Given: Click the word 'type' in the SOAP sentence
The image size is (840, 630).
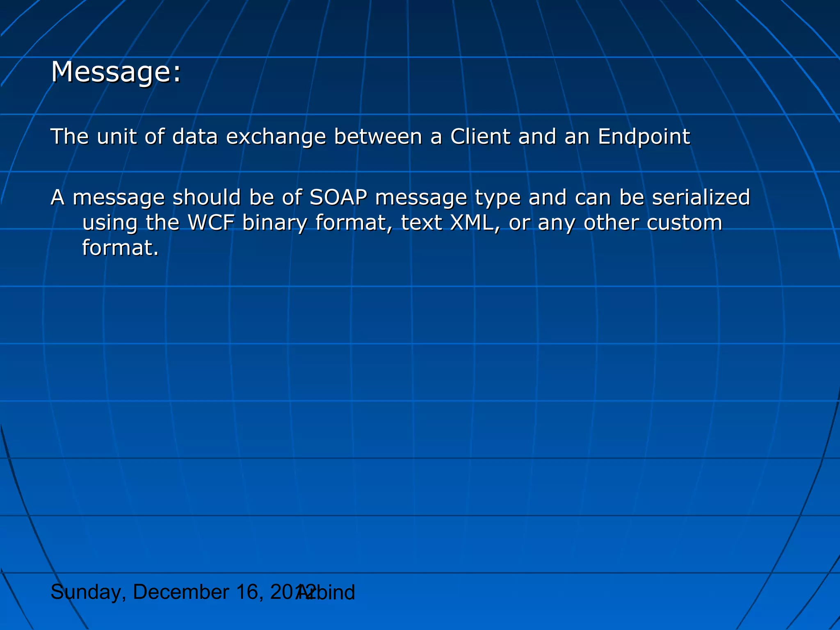Looking at the screenshot, I should point(498,198).
